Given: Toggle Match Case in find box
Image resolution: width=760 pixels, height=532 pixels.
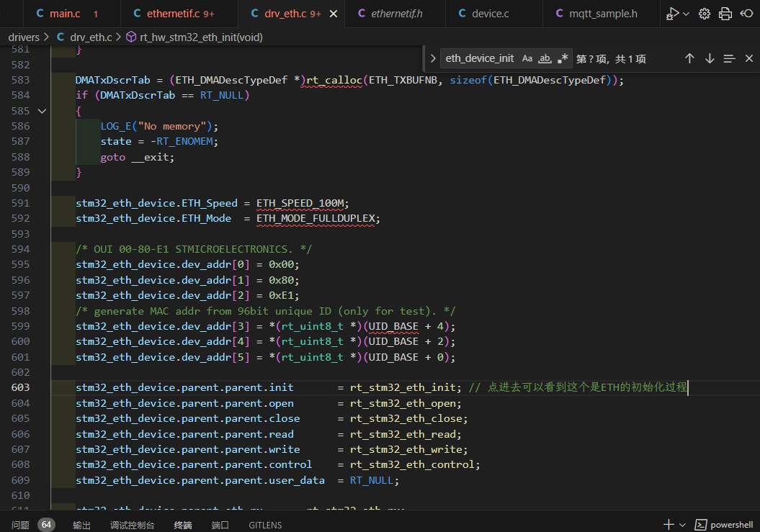Looking at the screenshot, I should tap(527, 58).
